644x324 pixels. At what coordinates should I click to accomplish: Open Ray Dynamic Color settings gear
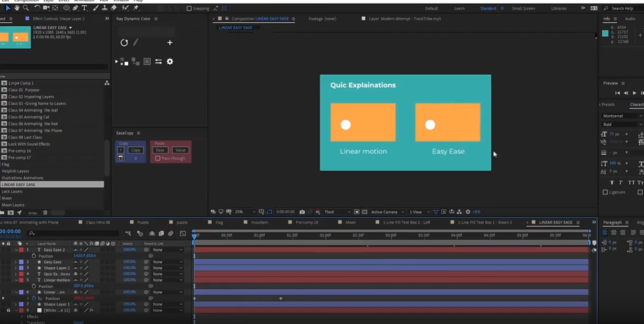(x=170, y=61)
